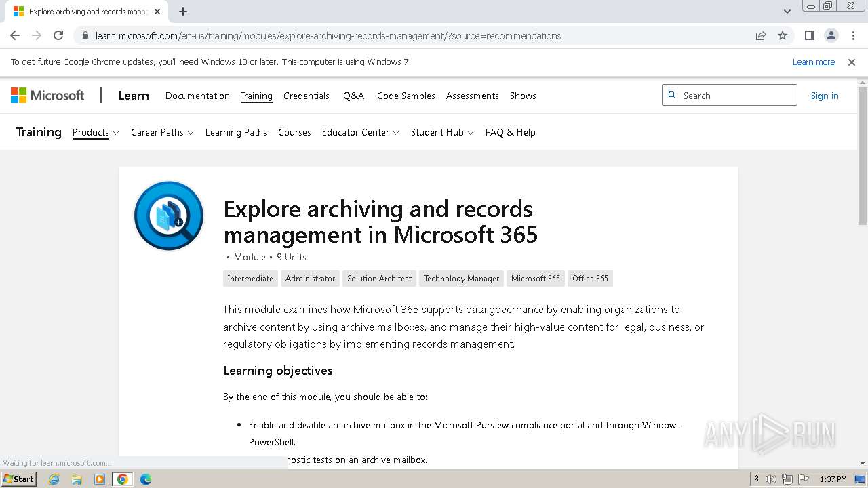The height and width of the screenshot is (488, 868).
Task: Click the Training section heading link
Action: pos(39,132)
